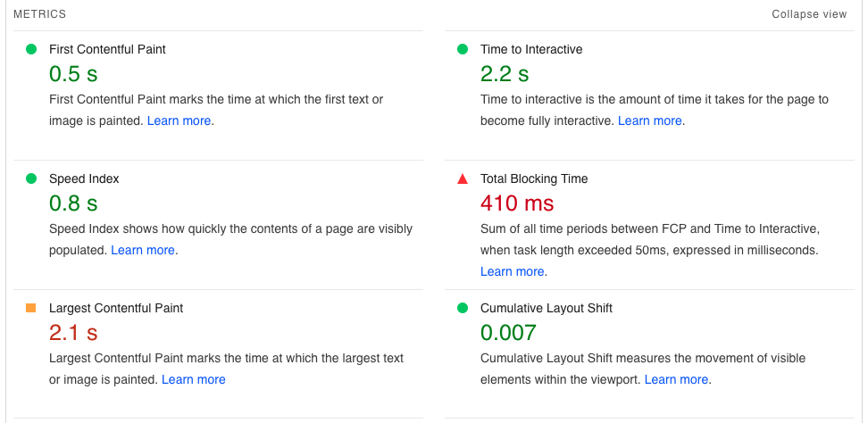This screenshot has height=423, width=868.
Task: Click the 0.007 Cumulative Layout Shift value
Action: pos(508,333)
